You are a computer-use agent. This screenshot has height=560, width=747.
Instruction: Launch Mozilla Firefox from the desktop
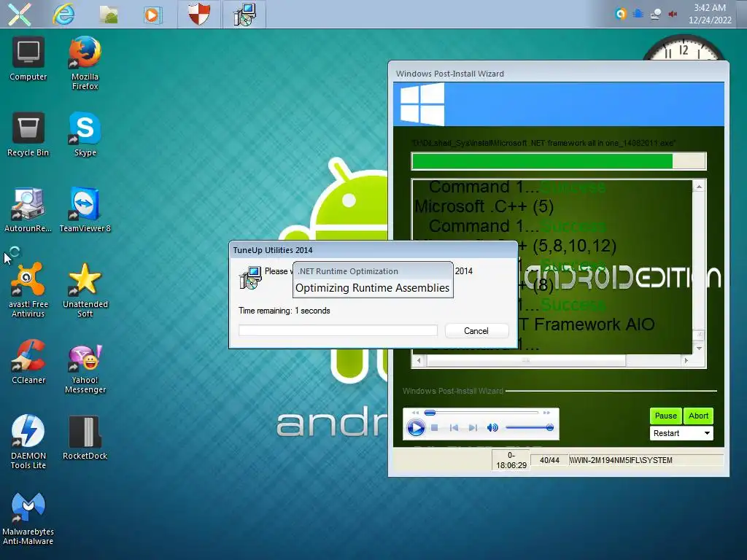click(x=85, y=63)
